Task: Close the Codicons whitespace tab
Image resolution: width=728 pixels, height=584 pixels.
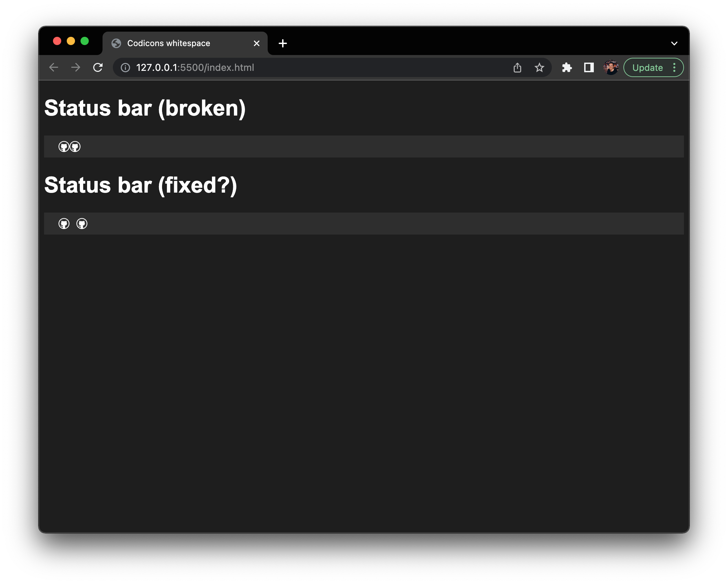Action: 257,44
